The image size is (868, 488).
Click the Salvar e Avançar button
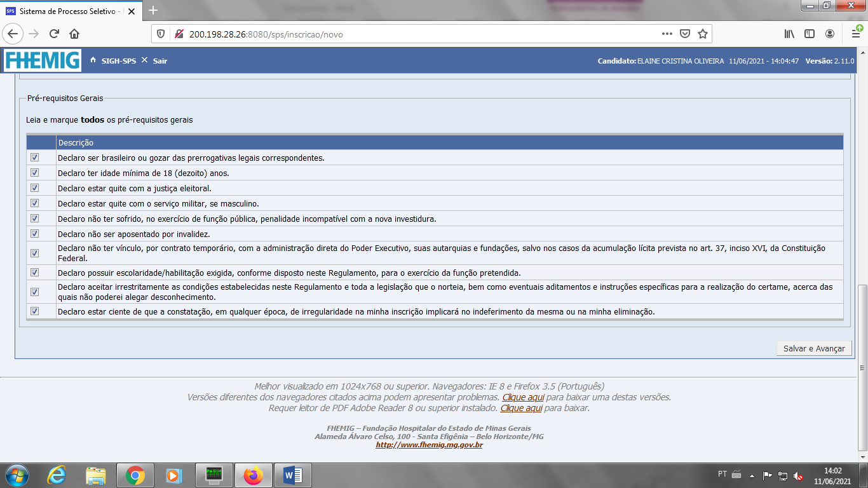tap(813, 348)
